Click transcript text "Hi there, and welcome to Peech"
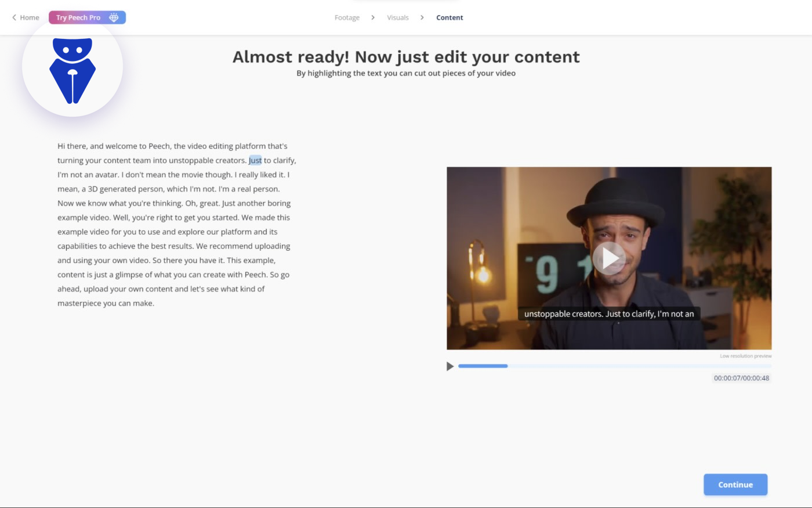The image size is (812, 508). tap(114, 146)
